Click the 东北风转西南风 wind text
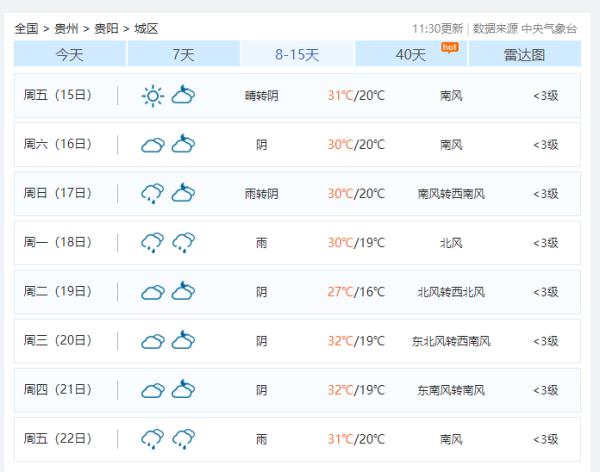The image size is (600, 472). (x=452, y=341)
